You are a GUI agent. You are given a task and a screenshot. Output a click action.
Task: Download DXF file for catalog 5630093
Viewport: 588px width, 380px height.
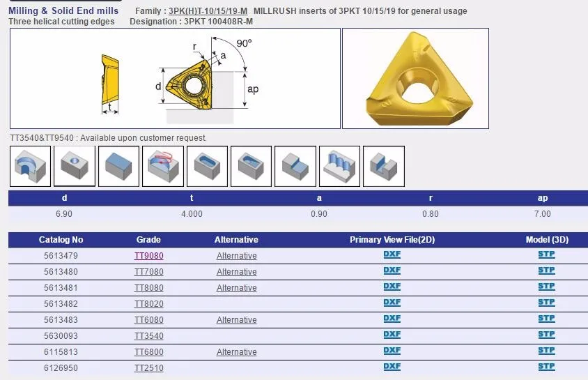tap(392, 335)
